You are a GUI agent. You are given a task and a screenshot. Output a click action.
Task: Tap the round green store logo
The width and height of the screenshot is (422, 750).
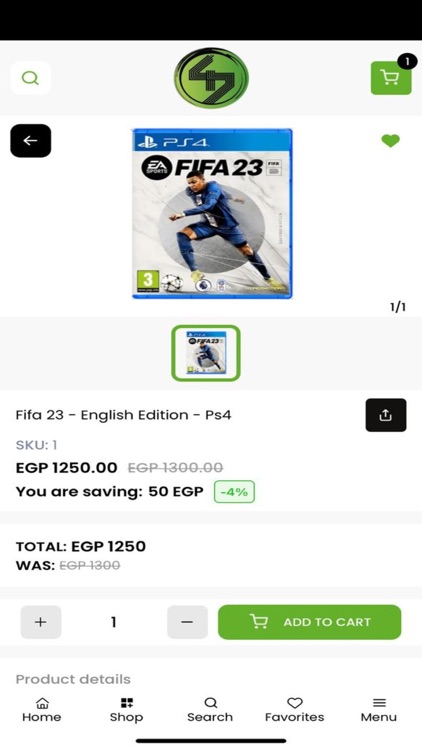point(211,77)
